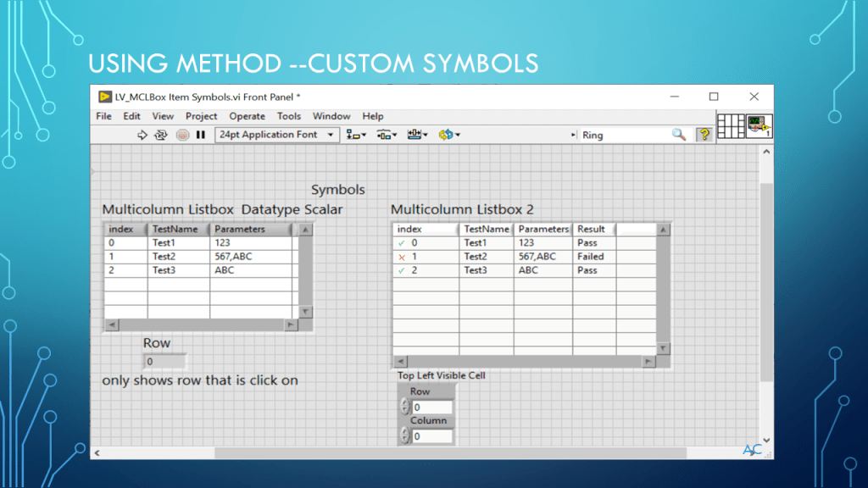868x488 pixels.
Task: Open the 24pt Application Font dropdown
Action: 276,135
